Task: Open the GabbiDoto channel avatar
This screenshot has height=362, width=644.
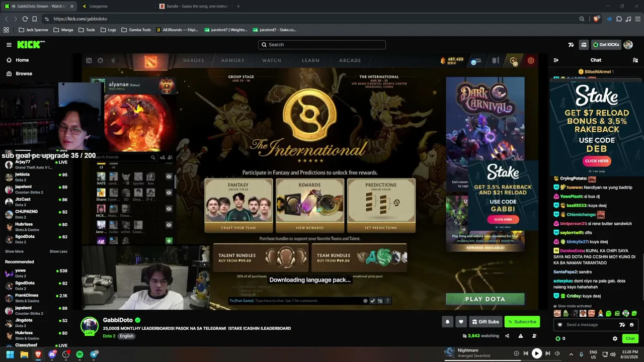Action: (90, 326)
